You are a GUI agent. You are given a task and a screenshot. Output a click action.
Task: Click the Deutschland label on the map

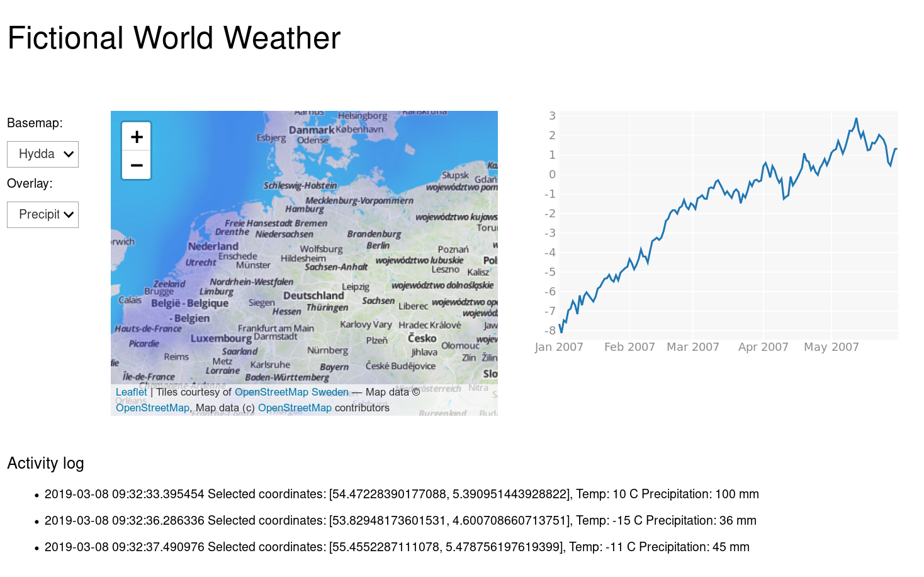tap(313, 295)
